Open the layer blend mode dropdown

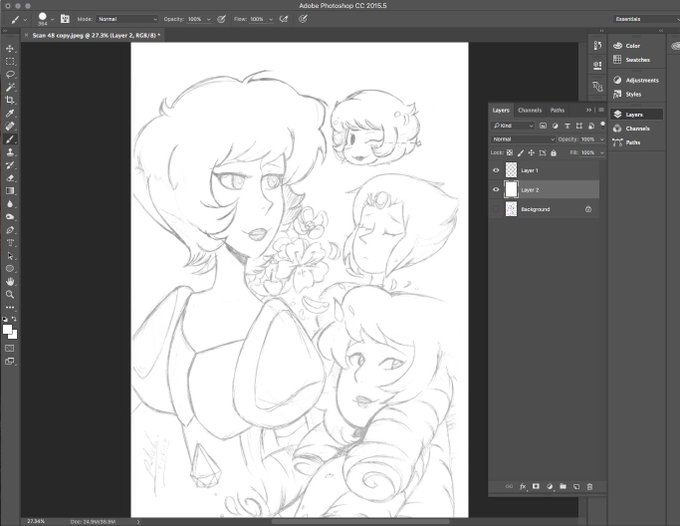(523, 139)
